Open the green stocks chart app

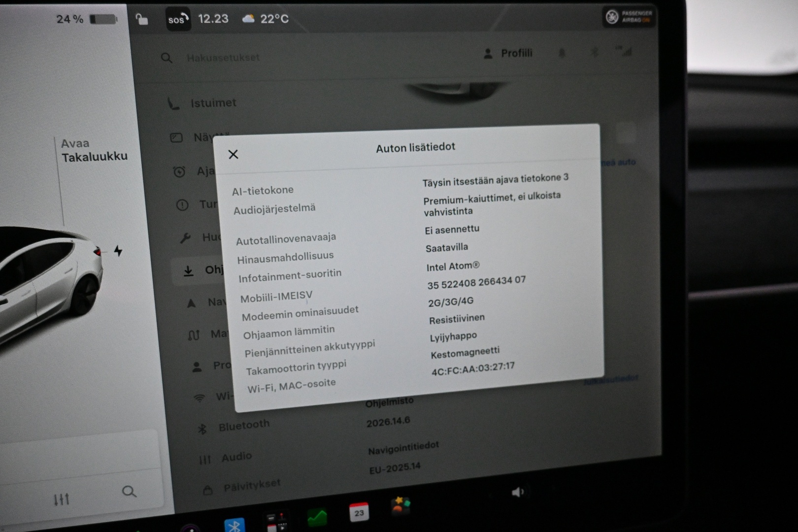317,518
